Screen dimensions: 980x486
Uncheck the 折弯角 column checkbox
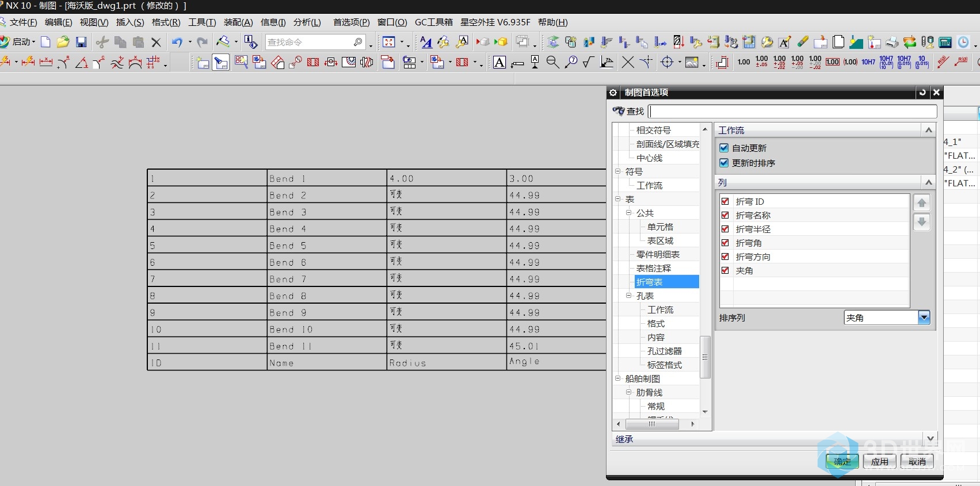(x=725, y=243)
